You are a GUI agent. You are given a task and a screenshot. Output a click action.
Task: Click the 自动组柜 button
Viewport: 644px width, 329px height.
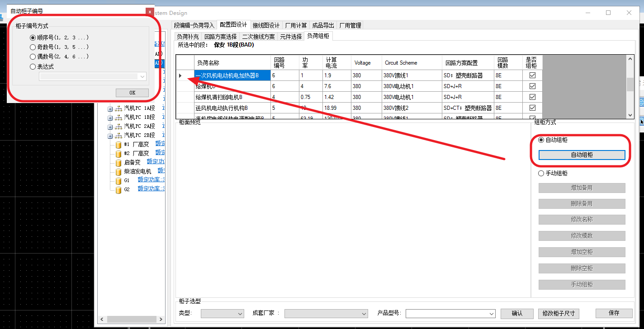pos(582,155)
